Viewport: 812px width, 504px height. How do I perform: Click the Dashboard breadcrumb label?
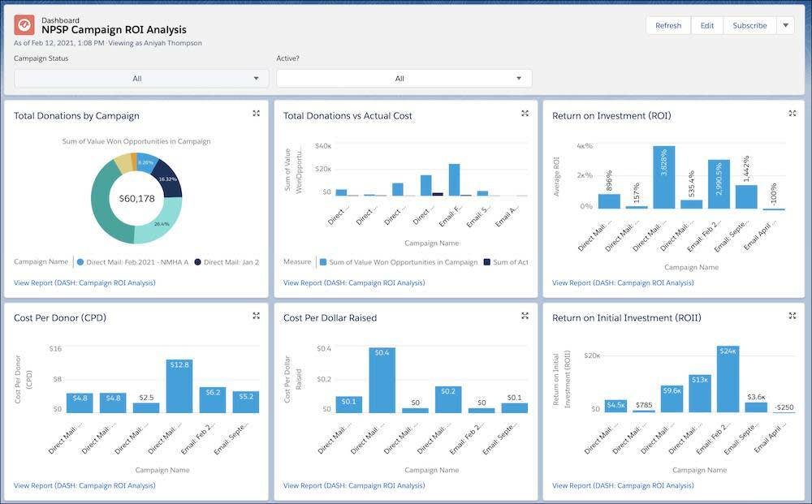(x=62, y=19)
